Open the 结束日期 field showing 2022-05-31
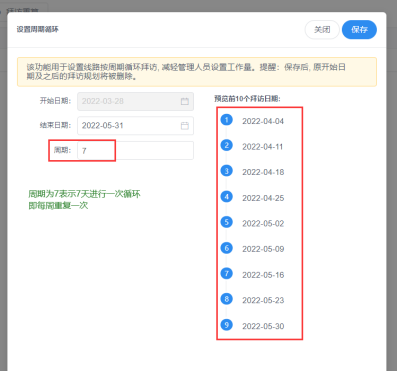 [135, 126]
